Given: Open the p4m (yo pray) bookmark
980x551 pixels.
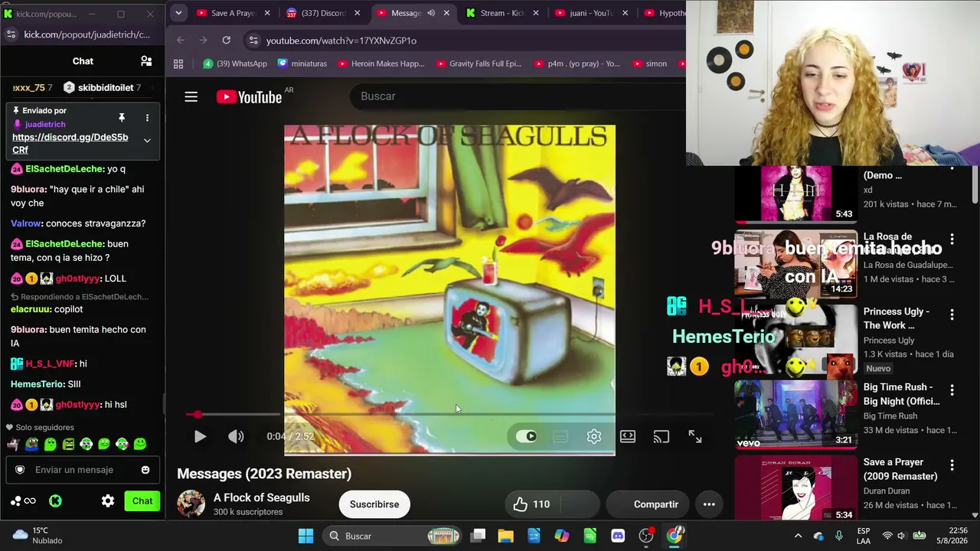Looking at the screenshot, I should pos(576,64).
